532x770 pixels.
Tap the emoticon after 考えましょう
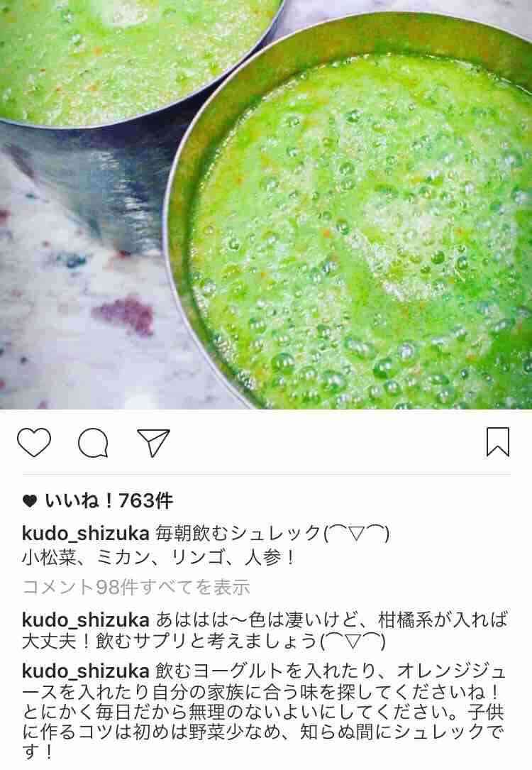pyautogui.click(x=353, y=641)
